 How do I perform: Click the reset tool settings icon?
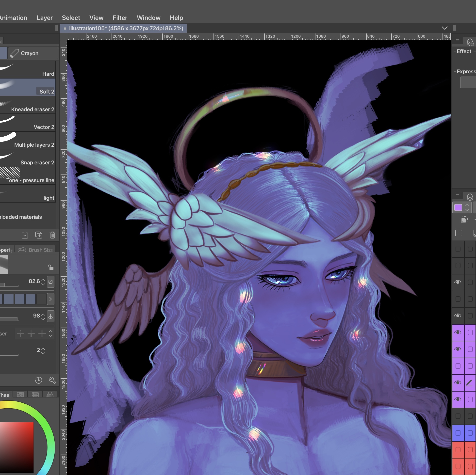coord(39,380)
